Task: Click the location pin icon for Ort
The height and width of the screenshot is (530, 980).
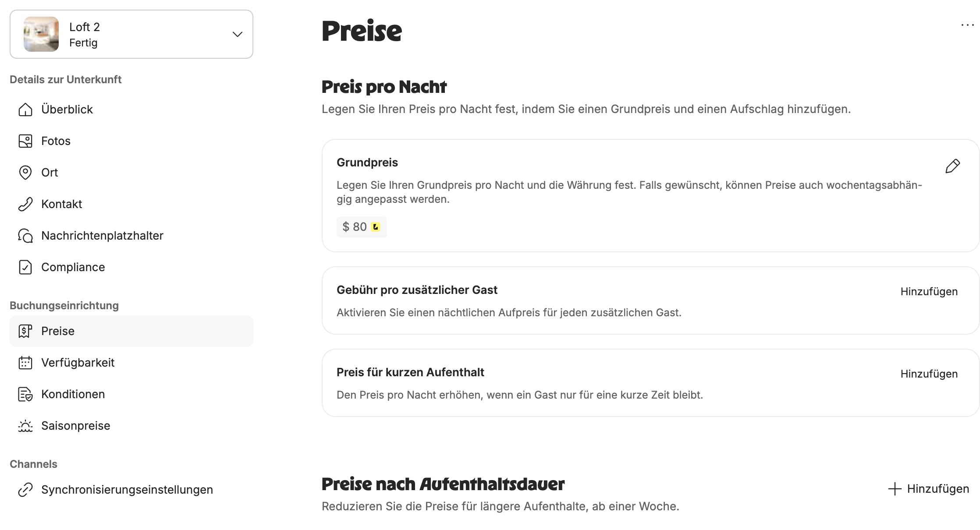Action: tap(25, 173)
